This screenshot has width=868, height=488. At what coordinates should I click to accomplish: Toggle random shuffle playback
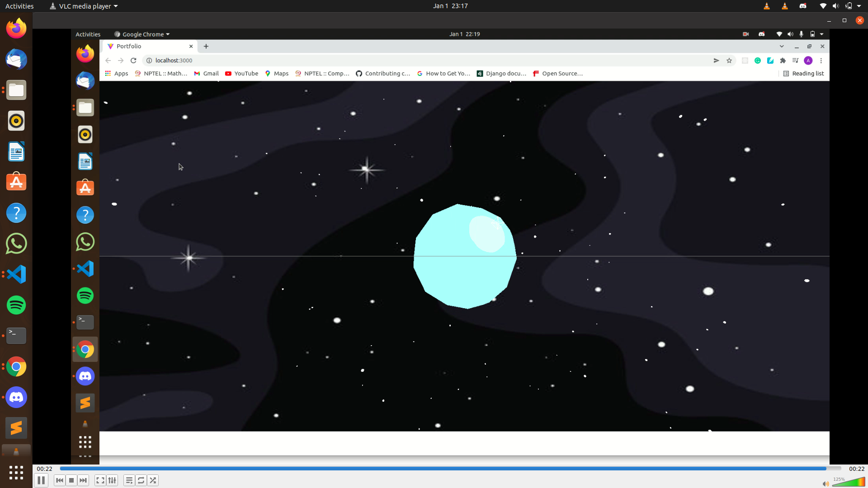click(x=153, y=480)
